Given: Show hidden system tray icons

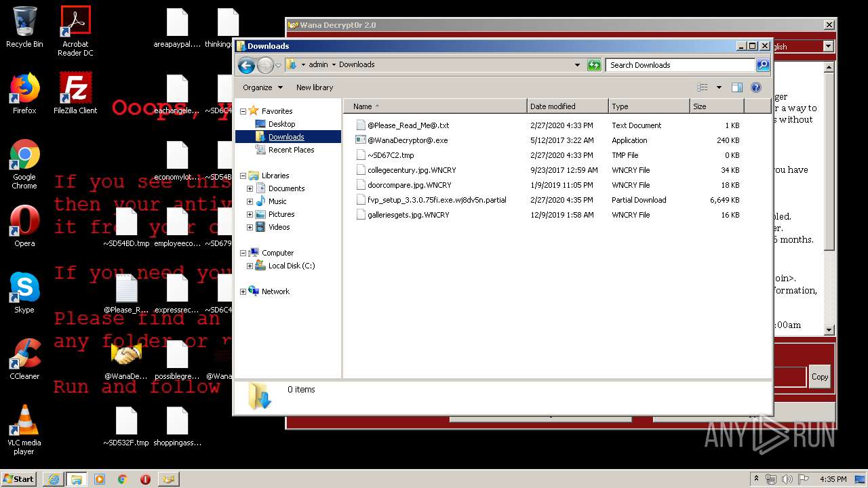Looking at the screenshot, I should (757, 479).
